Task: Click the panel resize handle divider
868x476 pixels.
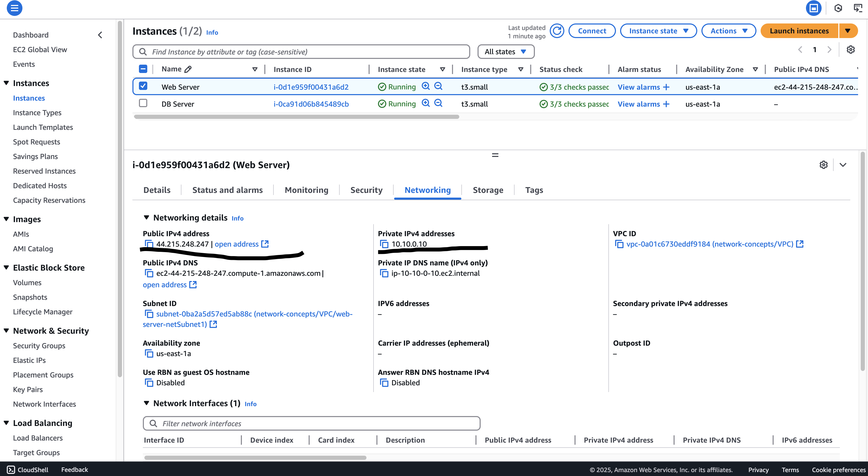Action: point(495,155)
